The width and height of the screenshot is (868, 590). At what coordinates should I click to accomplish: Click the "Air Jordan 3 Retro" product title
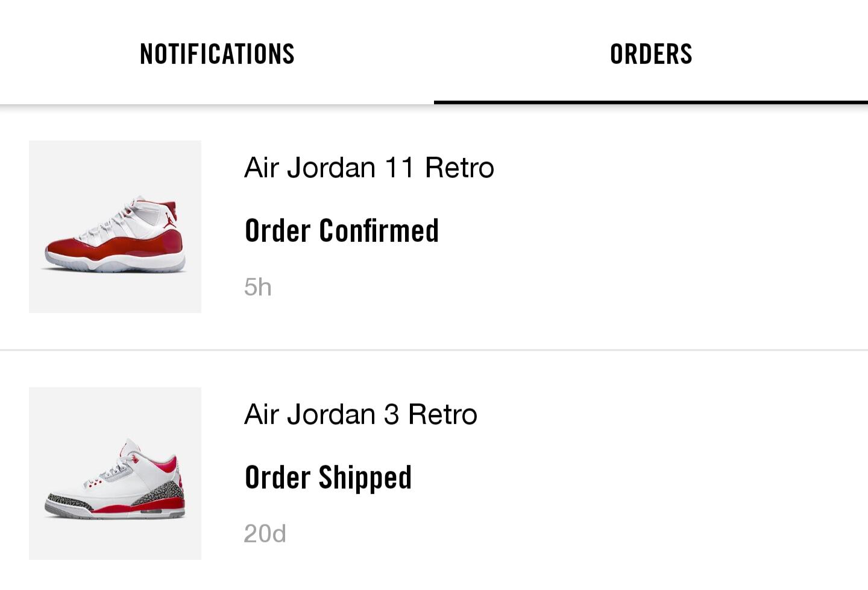click(x=360, y=414)
